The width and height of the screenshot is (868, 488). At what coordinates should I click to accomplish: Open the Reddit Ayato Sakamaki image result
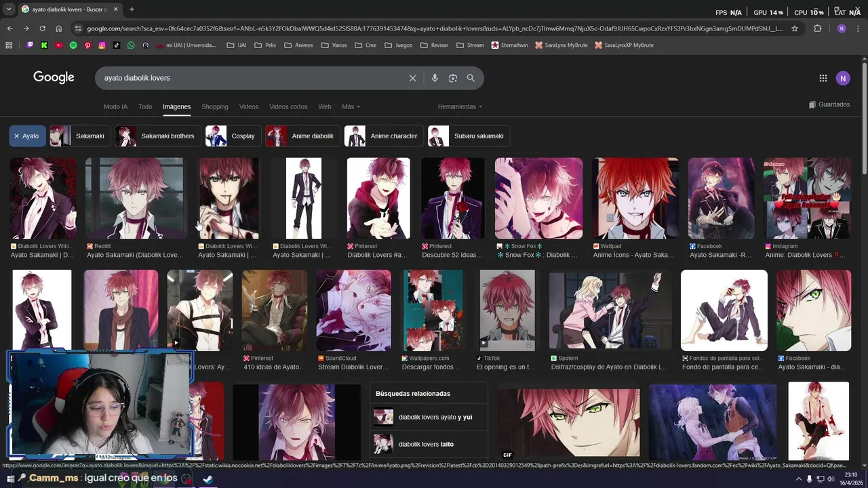[135, 208]
